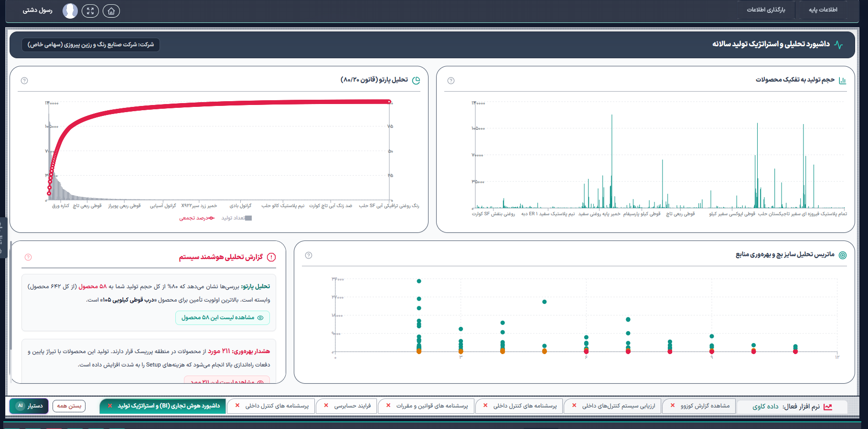Click the axis label 'خمیر پایه روغنی سفید'
The height and width of the screenshot is (429, 868).
[599, 214]
